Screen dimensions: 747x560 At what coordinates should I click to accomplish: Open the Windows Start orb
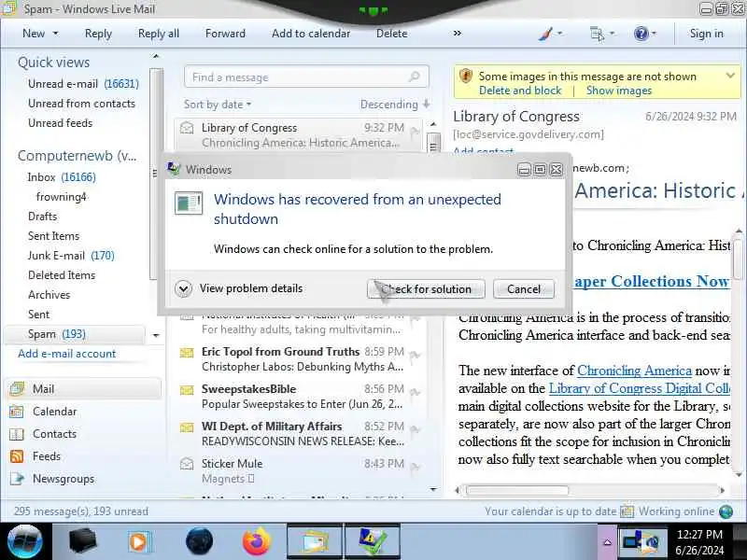(x=24, y=541)
